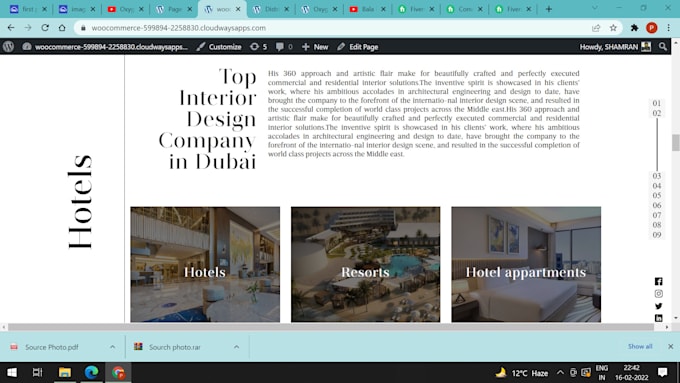The height and width of the screenshot is (383, 680).
Task: Click the Chrome taskbar icon
Action: click(x=118, y=372)
